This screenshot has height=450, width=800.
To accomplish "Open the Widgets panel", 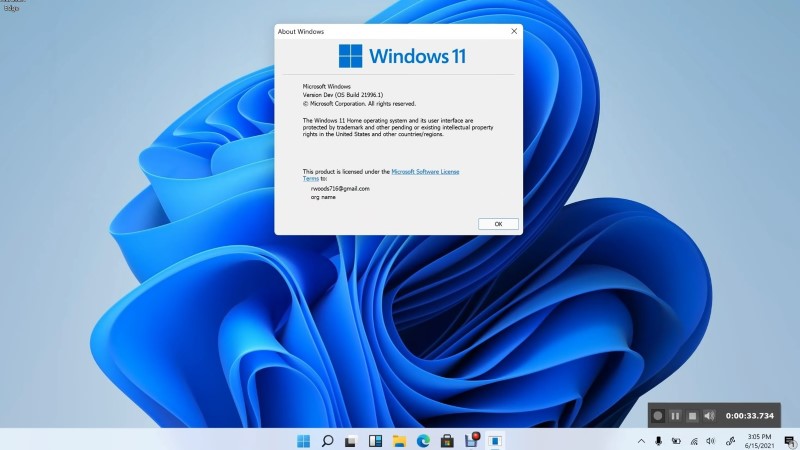I will pos(376,440).
